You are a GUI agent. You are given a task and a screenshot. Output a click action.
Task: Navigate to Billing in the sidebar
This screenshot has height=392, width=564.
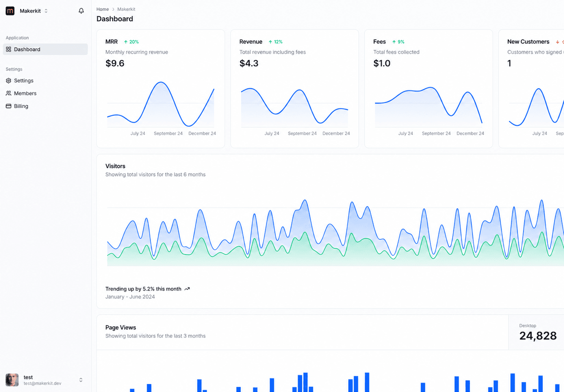click(x=46, y=106)
